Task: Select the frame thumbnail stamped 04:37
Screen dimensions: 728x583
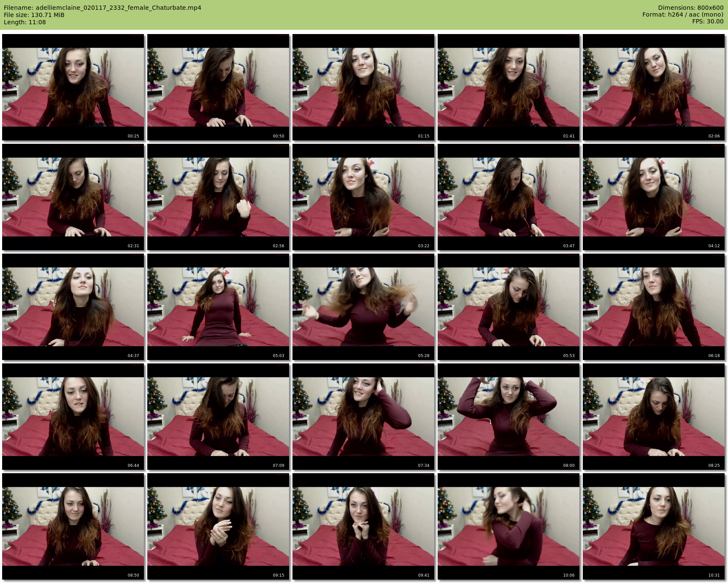Action: [x=73, y=307]
